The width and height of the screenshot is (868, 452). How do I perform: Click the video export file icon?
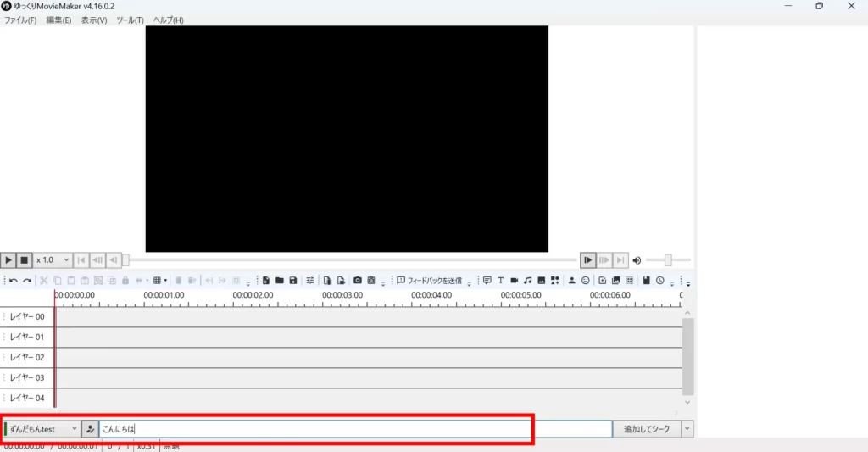pos(341,281)
